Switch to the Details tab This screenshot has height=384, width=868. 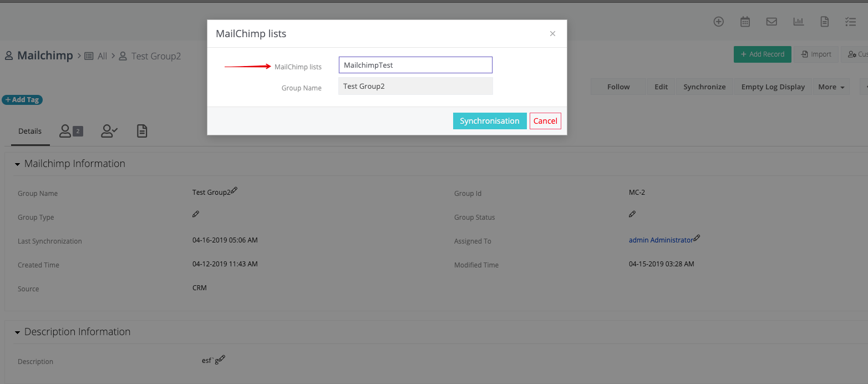30,131
